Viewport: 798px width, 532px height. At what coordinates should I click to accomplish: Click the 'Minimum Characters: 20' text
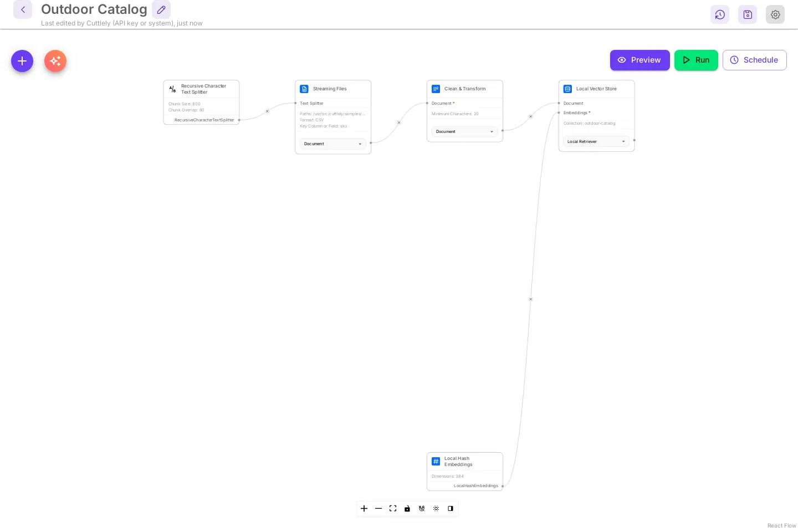coord(455,114)
